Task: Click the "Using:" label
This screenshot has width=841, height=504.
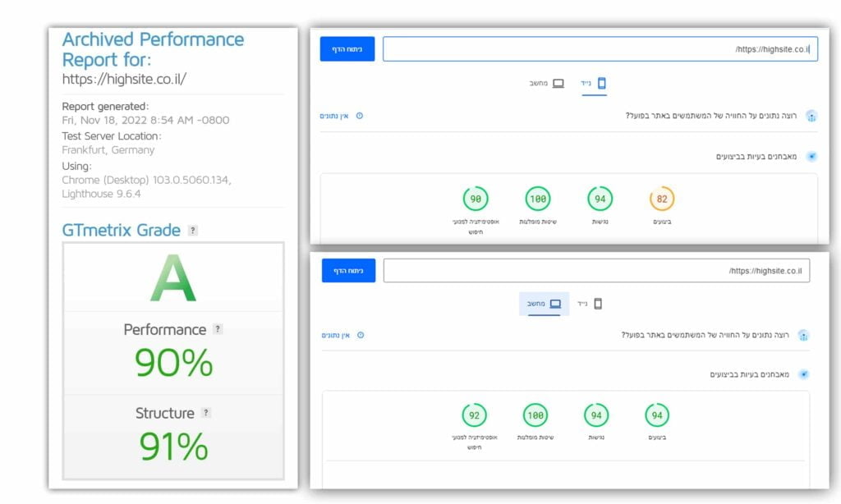Action: [76, 166]
